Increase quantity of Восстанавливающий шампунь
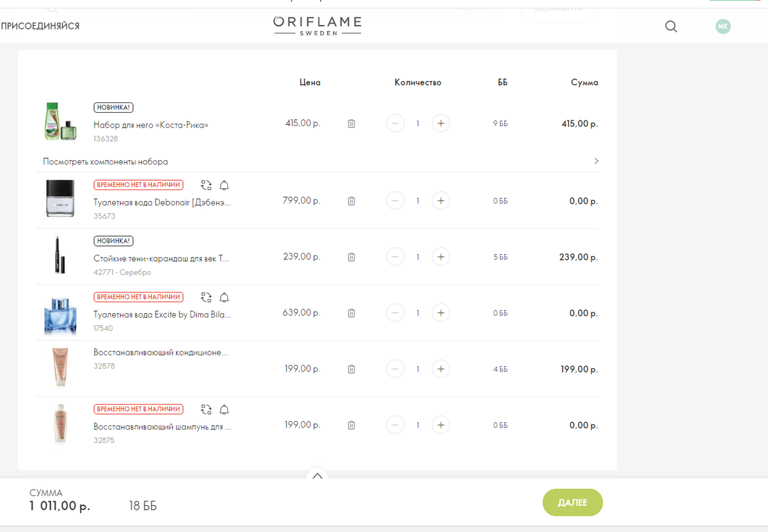Viewport: 768px width, 532px height. pos(440,425)
